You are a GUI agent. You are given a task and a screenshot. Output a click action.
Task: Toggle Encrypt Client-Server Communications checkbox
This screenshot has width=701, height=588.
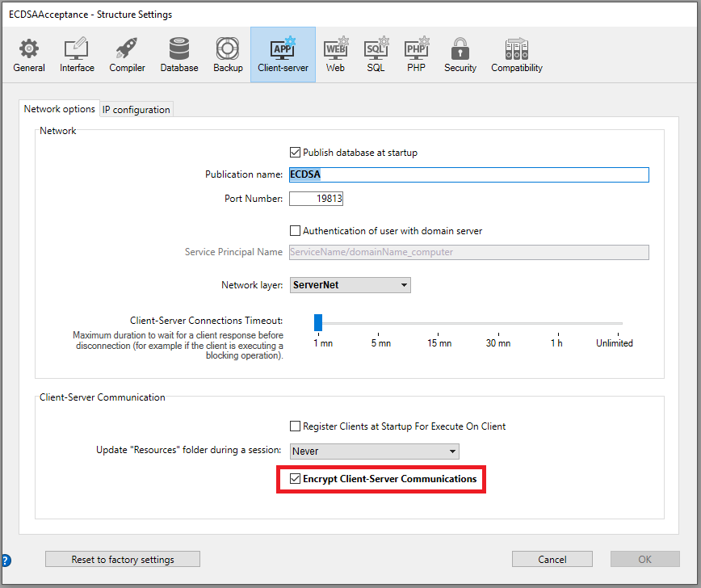pyautogui.click(x=295, y=479)
